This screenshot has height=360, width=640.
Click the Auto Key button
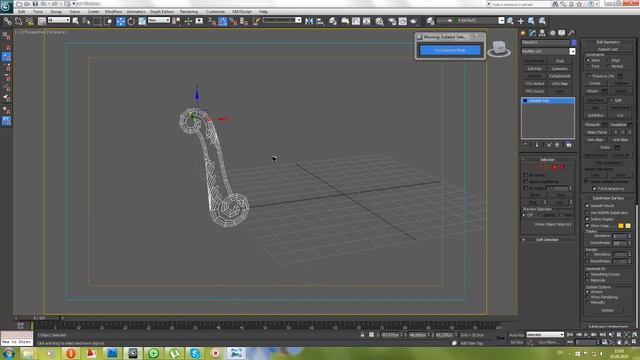pos(516,335)
